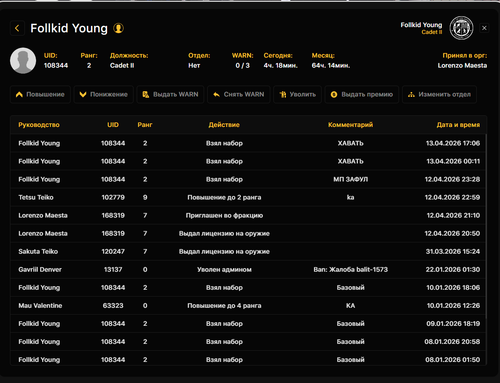Click the Комментарий column header
The width and height of the screenshot is (500, 383).
coord(350,125)
